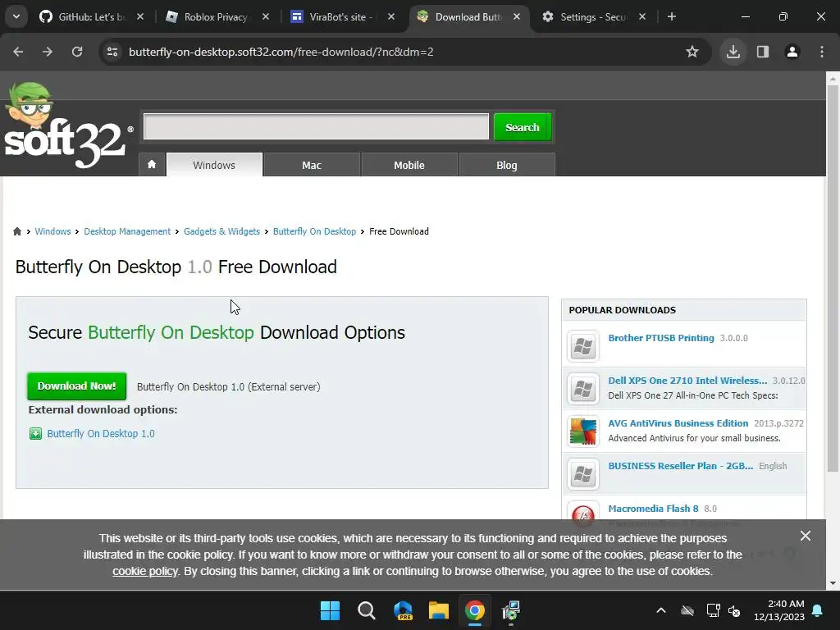Close the Roblox Privacy tab
The width and height of the screenshot is (840, 630).
[x=266, y=16]
